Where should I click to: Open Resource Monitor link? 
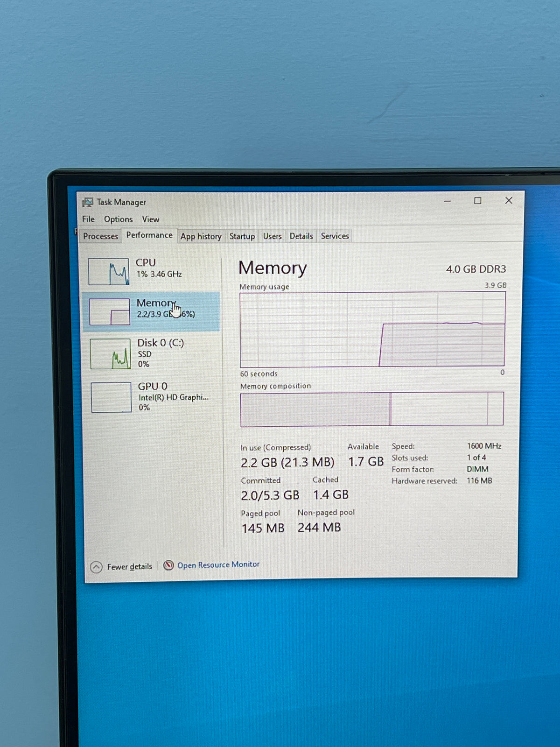[218, 565]
